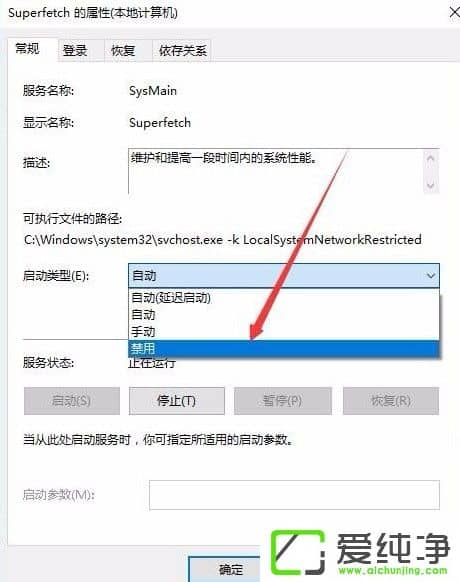Image resolution: width=460 pixels, height=582 pixels.
Task: Click the 恢复(R) service button
Action: pyautogui.click(x=391, y=401)
